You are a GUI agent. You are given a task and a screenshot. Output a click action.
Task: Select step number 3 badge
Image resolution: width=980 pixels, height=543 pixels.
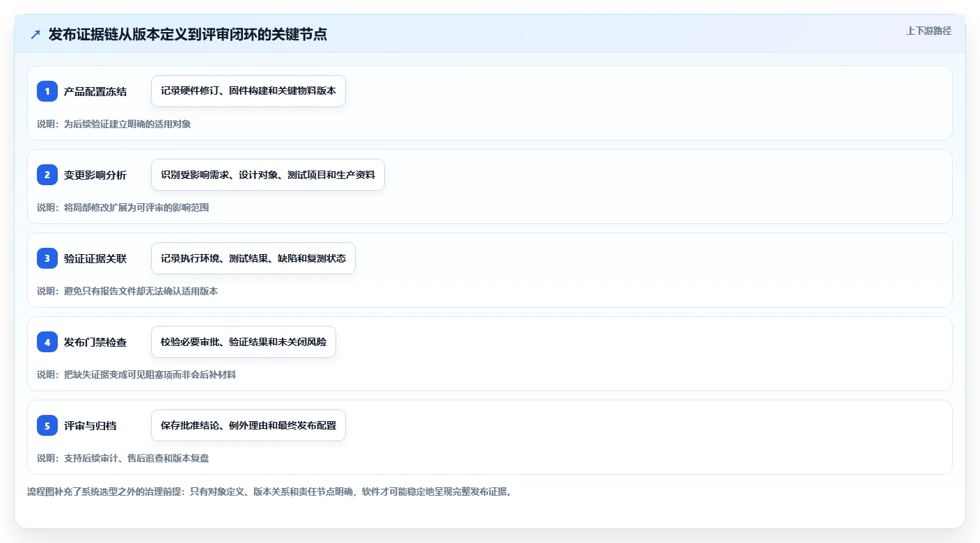[47, 258]
